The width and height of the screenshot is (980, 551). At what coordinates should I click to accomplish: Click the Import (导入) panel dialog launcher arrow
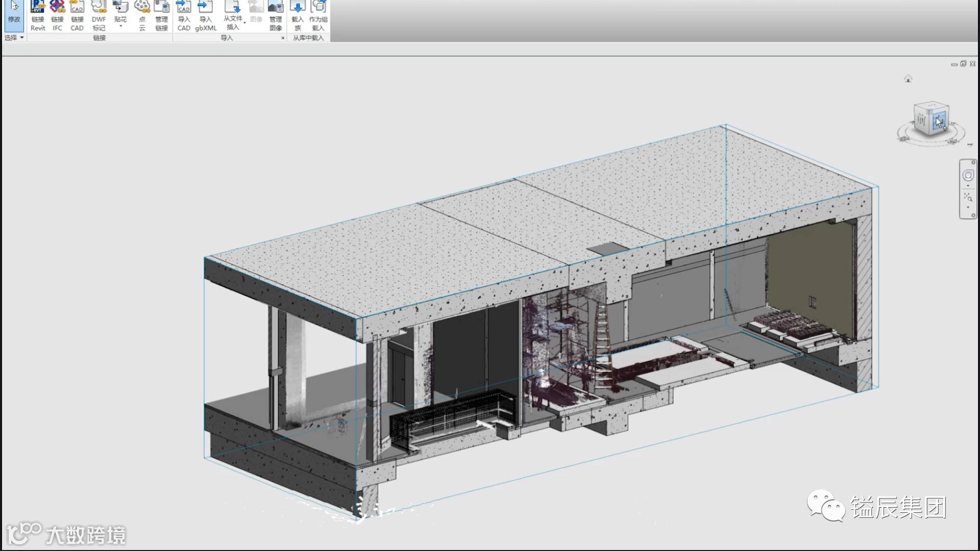coord(283,38)
